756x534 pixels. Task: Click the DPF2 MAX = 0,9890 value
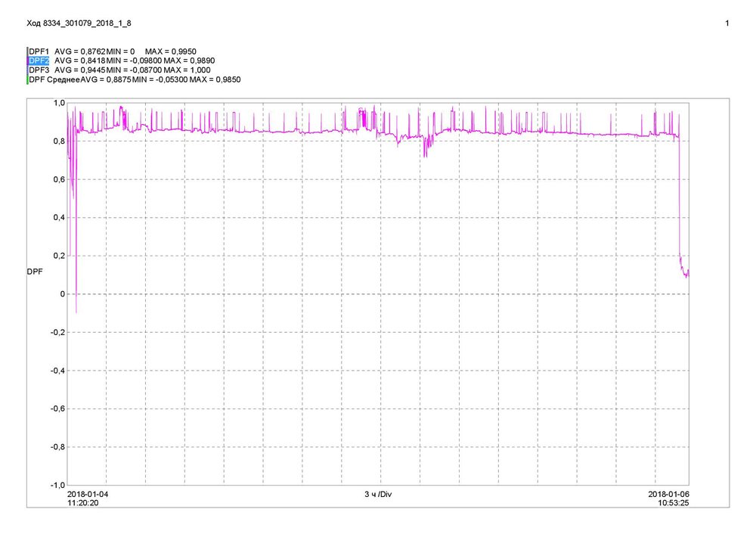[189, 61]
